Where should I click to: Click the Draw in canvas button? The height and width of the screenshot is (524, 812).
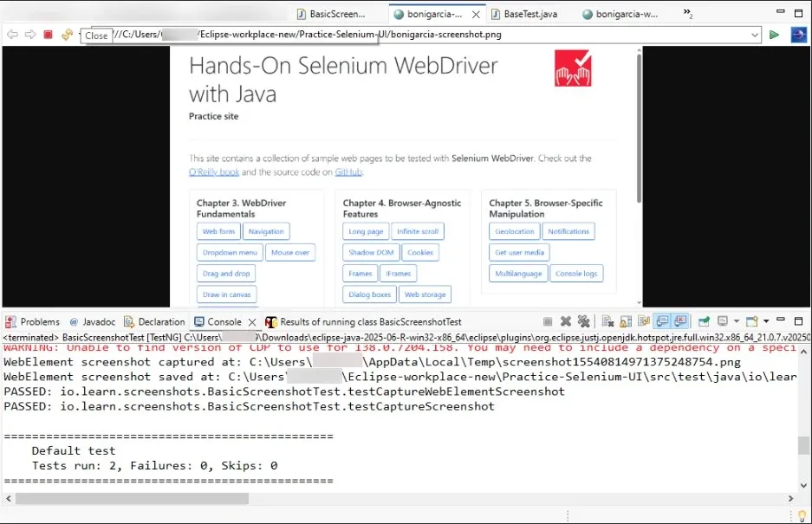click(x=226, y=294)
